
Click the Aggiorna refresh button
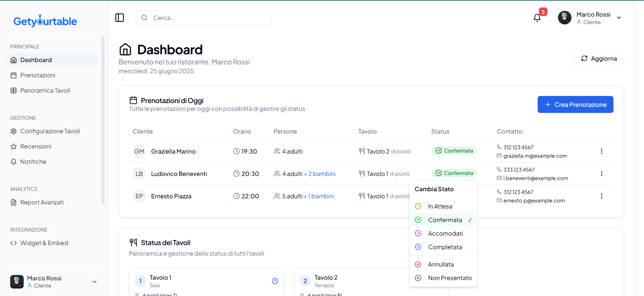[599, 58]
